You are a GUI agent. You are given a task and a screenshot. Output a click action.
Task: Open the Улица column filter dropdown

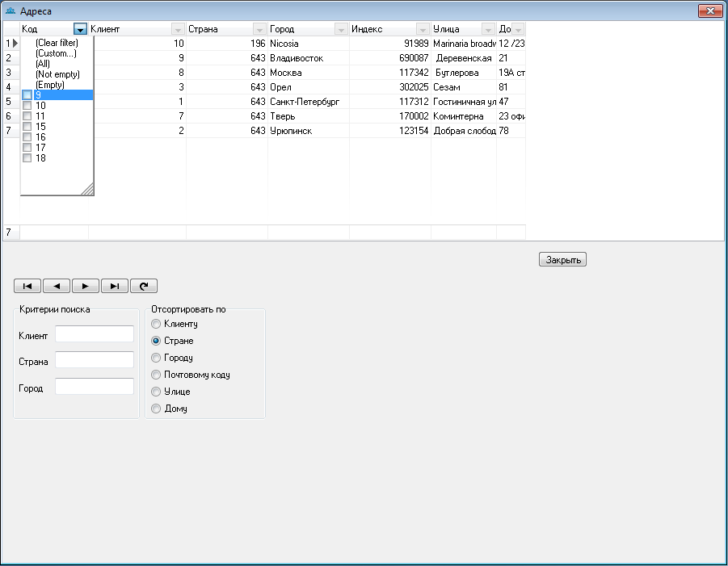(x=488, y=29)
